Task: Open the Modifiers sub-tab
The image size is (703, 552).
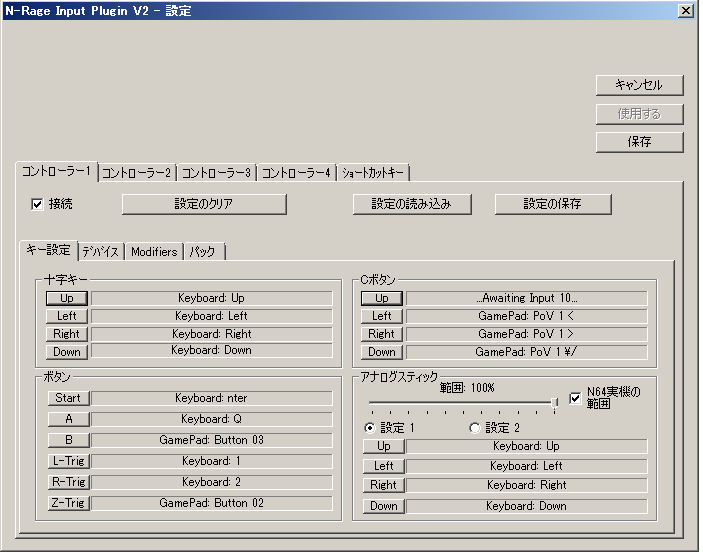Action: (x=154, y=252)
